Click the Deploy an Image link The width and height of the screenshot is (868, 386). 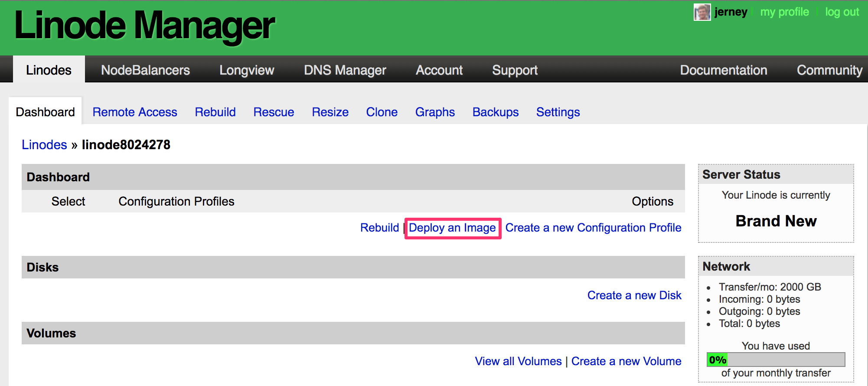(x=452, y=228)
